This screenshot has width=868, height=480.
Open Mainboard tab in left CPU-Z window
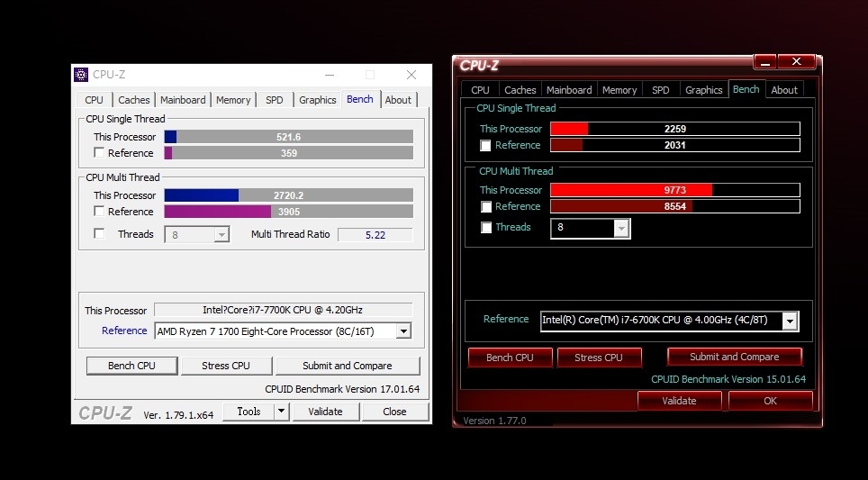(183, 100)
